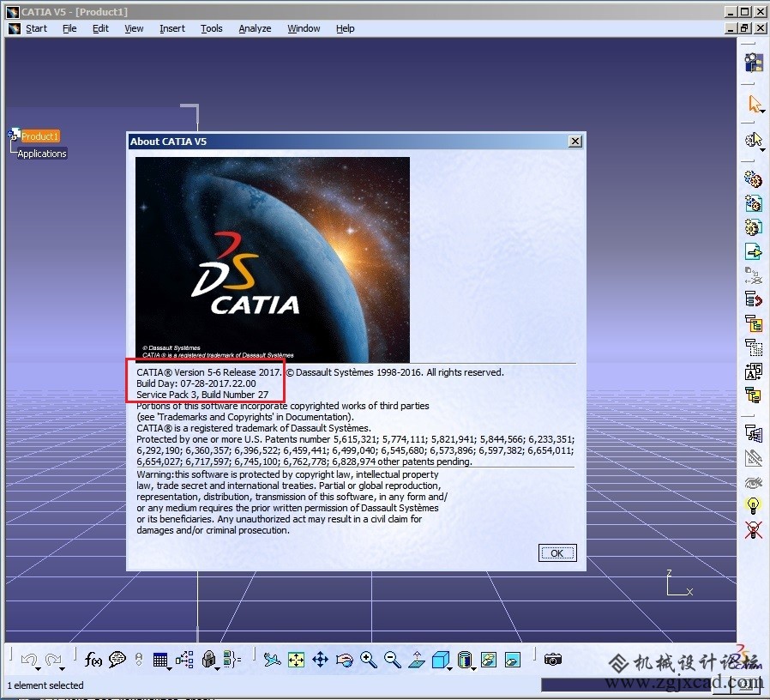Open the File menu
Screen dimensions: 770x700
[69, 28]
